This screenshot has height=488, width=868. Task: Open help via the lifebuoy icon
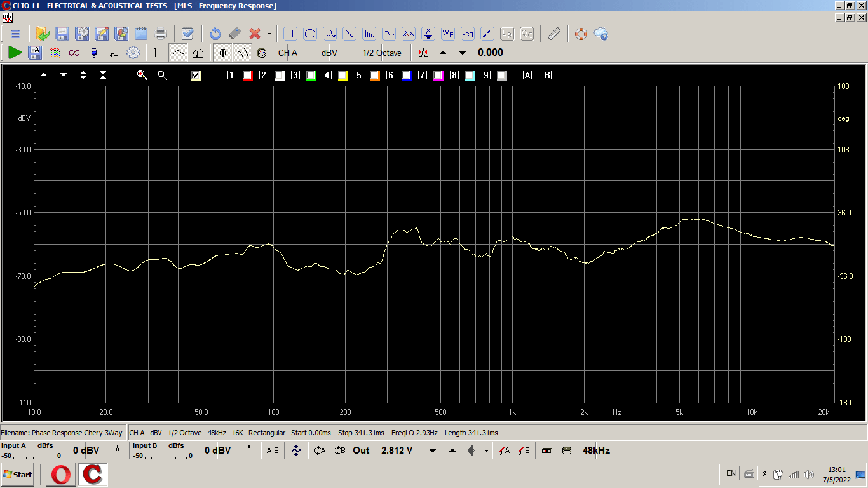[581, 34]
